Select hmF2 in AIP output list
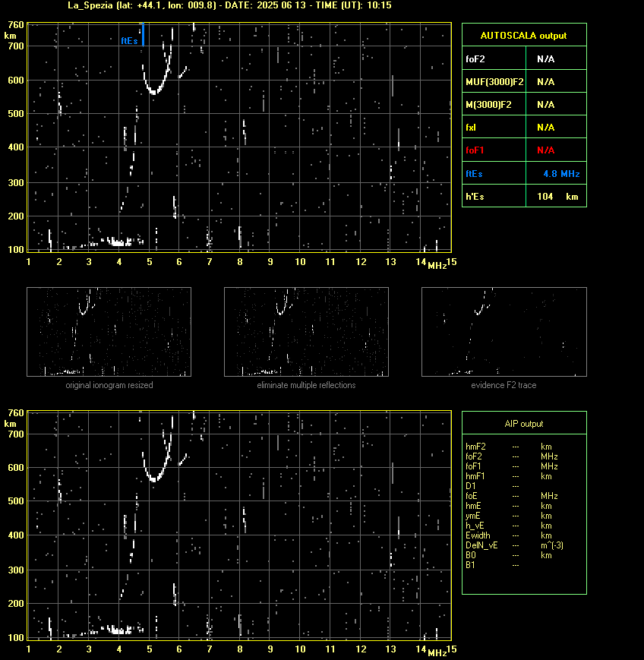Viewport: 644px width, 660px height. tap(475, 447)
